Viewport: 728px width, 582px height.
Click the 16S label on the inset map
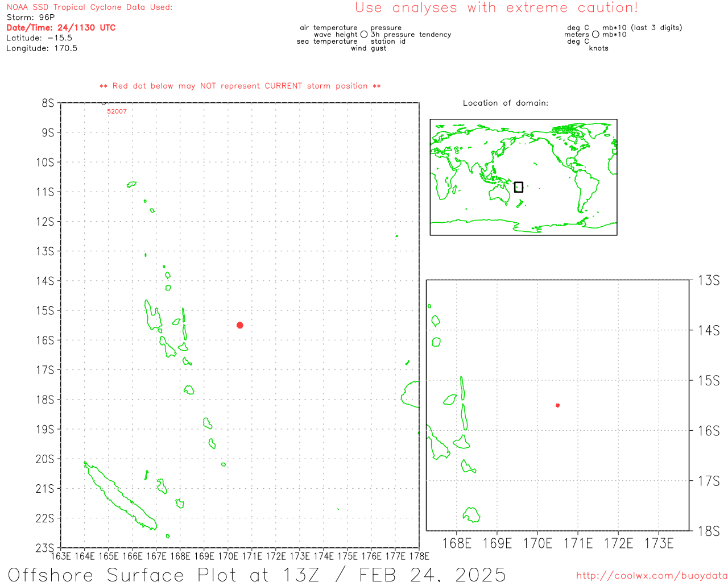(709, 431)
